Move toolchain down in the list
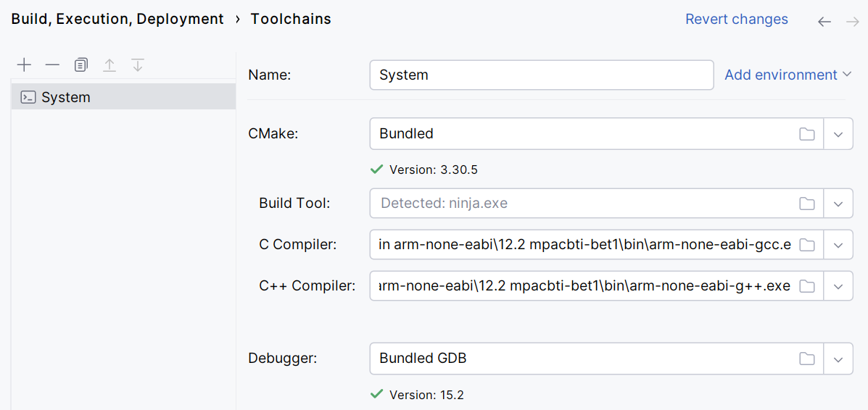Viewport: 868px width, 410px height. 138,65
